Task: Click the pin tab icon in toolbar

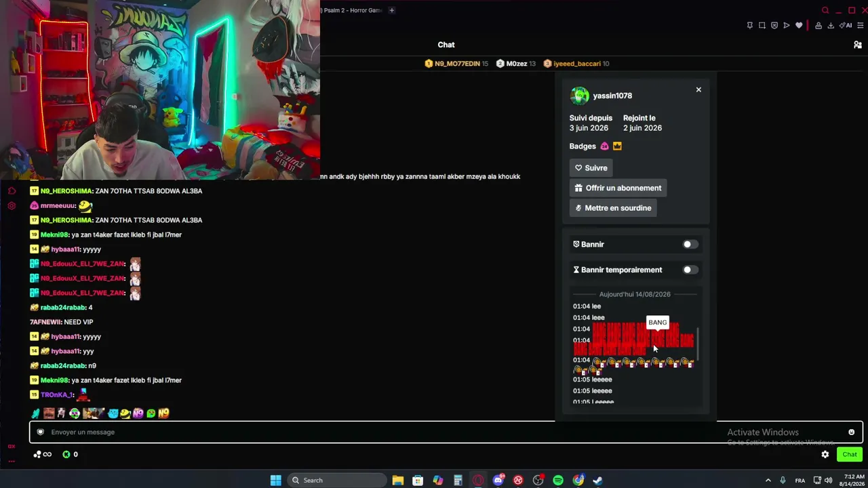Action: 749,26
